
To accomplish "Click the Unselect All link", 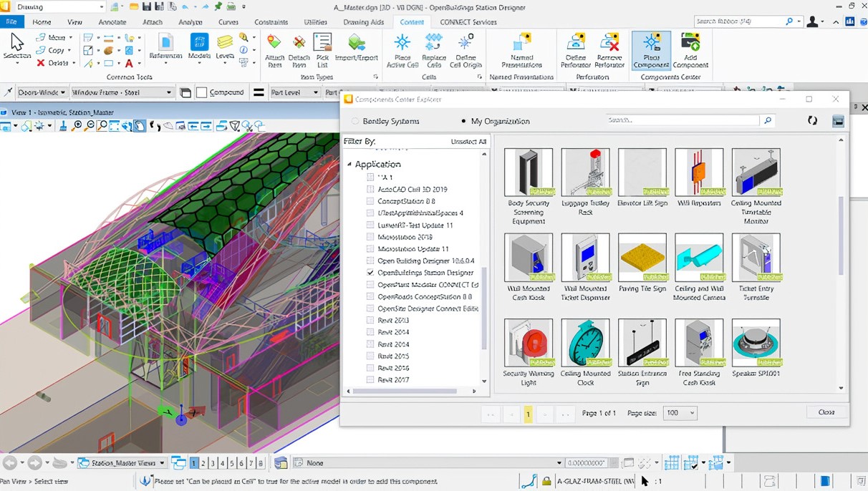I will [468, 142].
